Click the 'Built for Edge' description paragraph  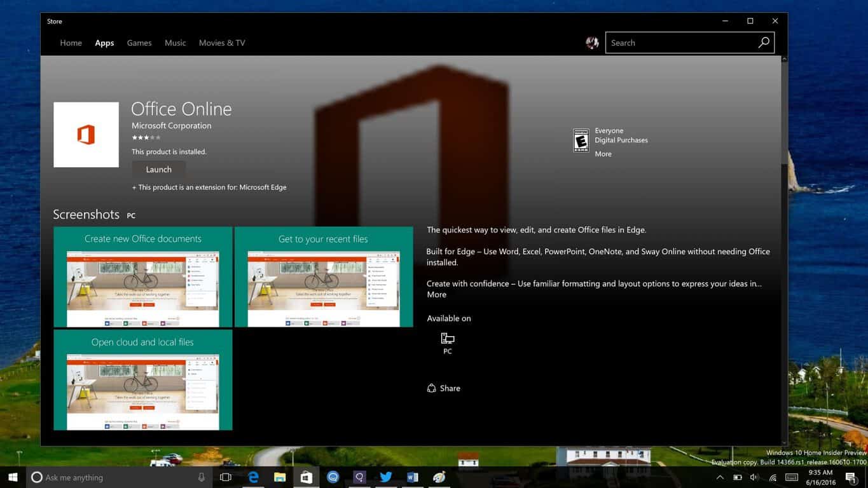598,257
